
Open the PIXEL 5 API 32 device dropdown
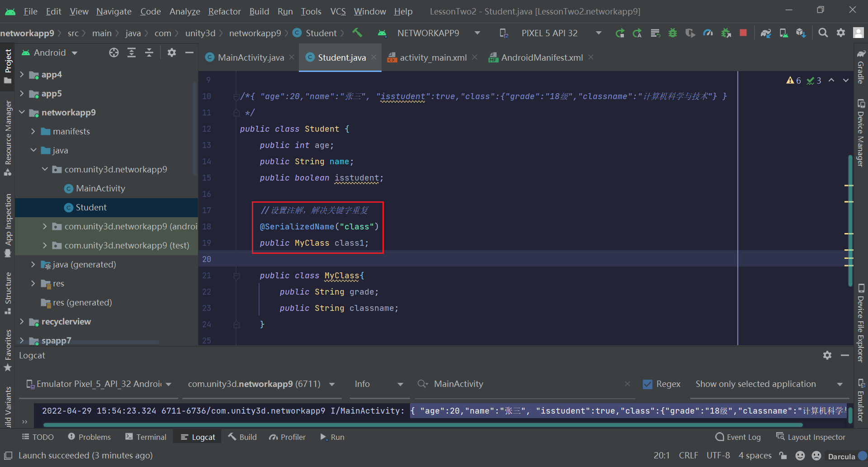pyautogui.click(x=550, y=33)
